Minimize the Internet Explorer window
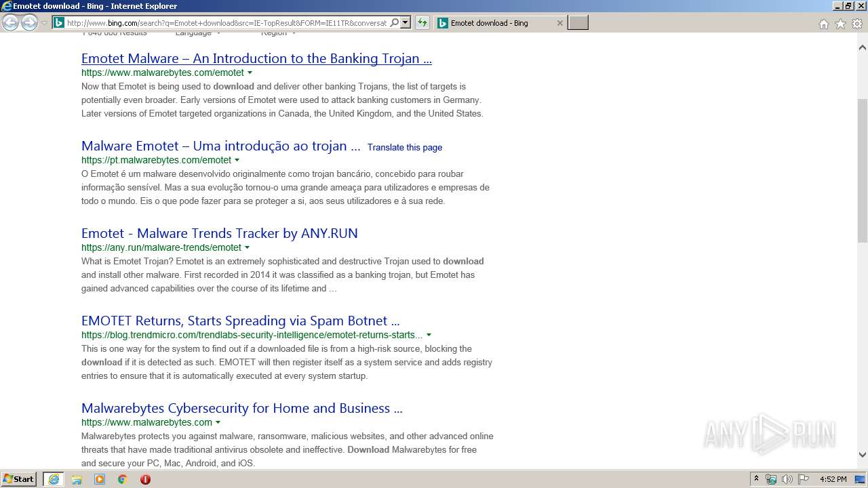Viewport: 868px width, 488px height. pos(837,5)
